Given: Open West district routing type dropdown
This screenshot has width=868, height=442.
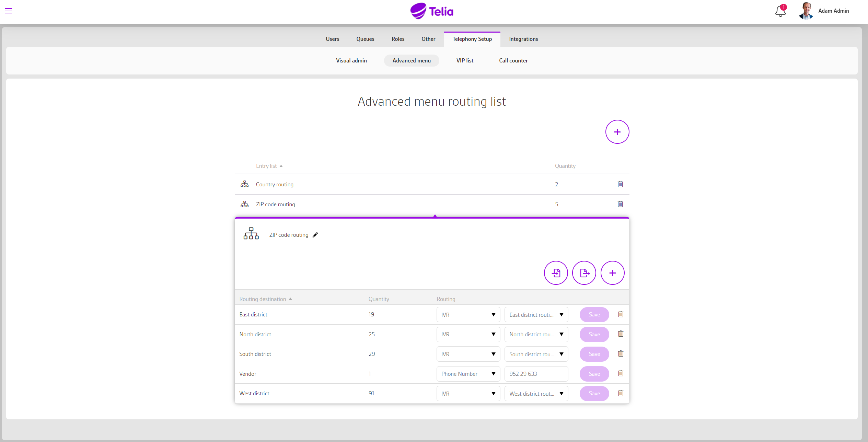Looking at the screenshot, I should [x=468, y=394].
